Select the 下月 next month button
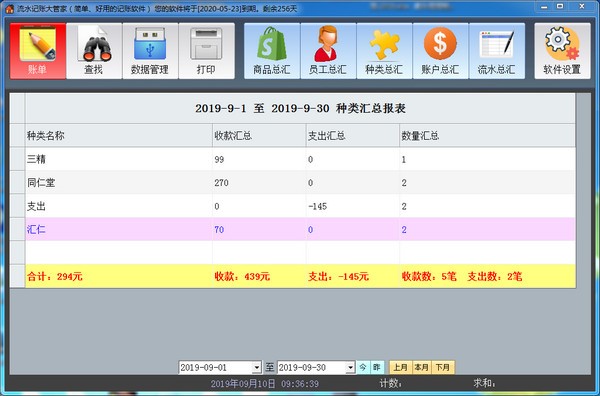This screenshot has width=600, height=396. click(x=443, y=367)
